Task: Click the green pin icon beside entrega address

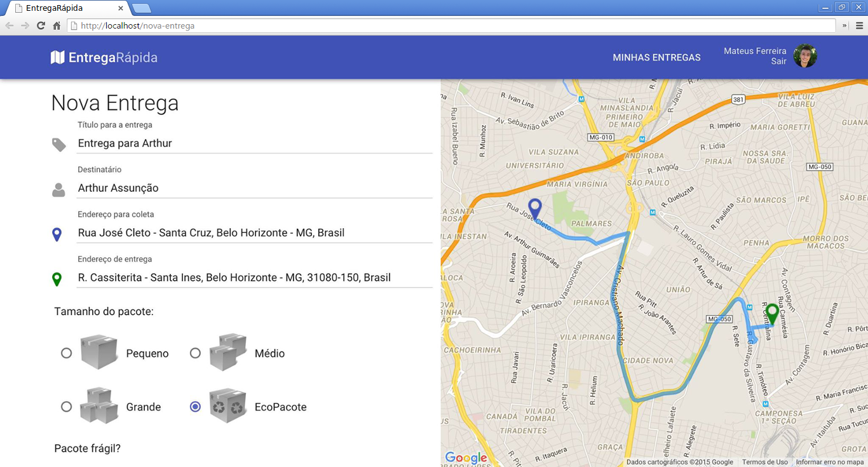Action: point(57,279)
